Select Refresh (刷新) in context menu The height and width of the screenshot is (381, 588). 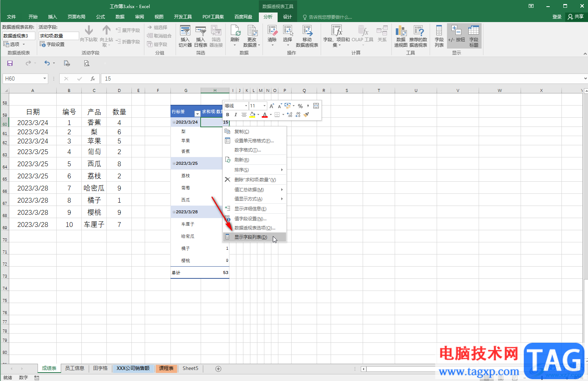pos(254,160)
